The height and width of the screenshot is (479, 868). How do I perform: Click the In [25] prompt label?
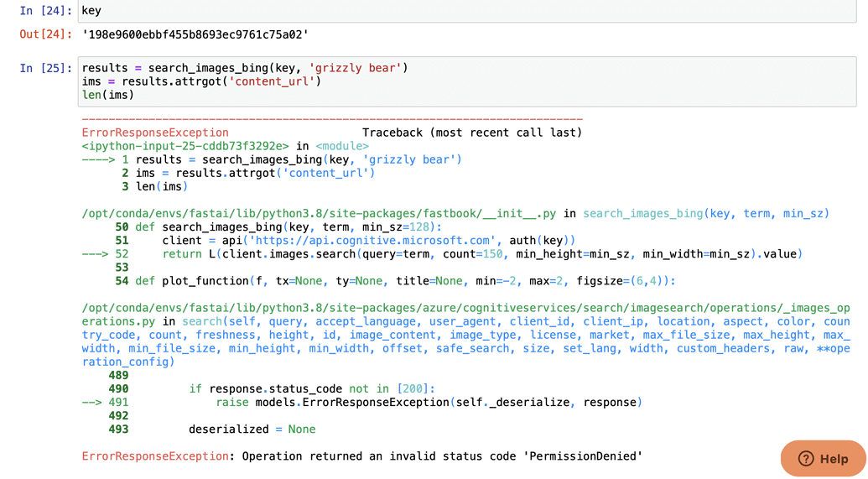point(46,68)
